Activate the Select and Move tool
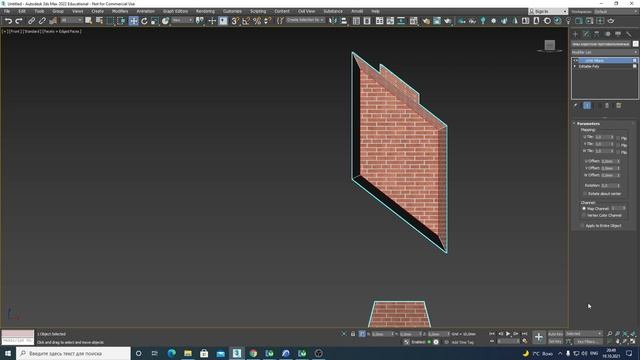The image size is (640, 360). (x=133, y=20)
